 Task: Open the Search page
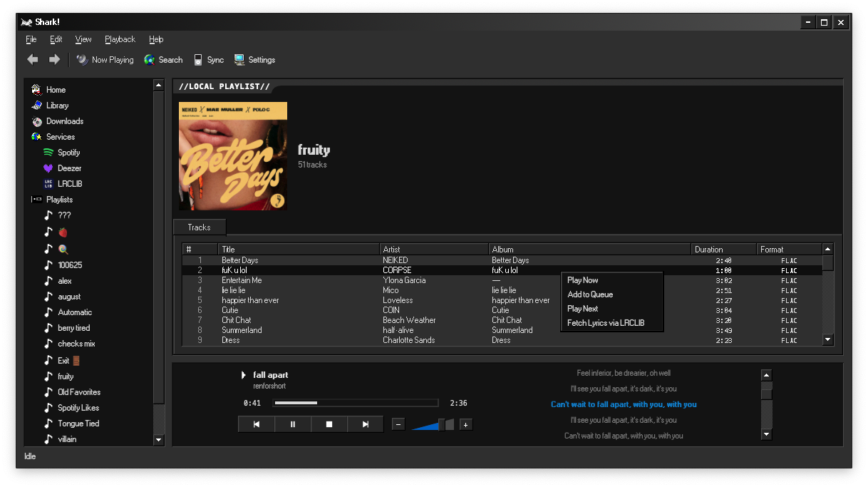coord(163,60)
